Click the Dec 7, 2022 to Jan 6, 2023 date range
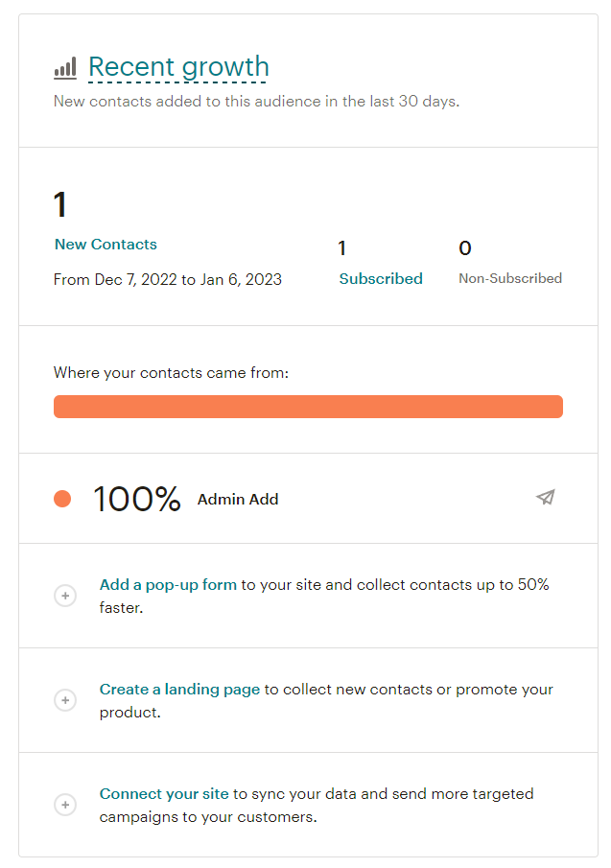 pyautogui.click(x=168, y=280)
